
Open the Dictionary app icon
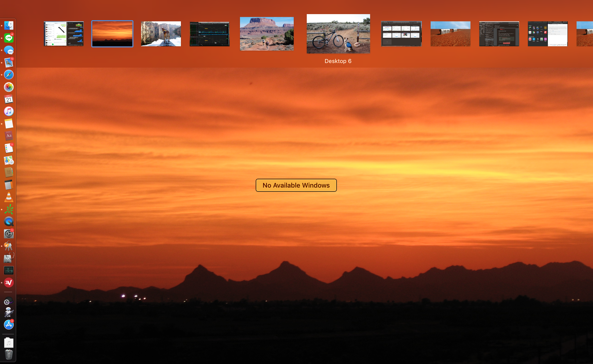tap(9, 136)
